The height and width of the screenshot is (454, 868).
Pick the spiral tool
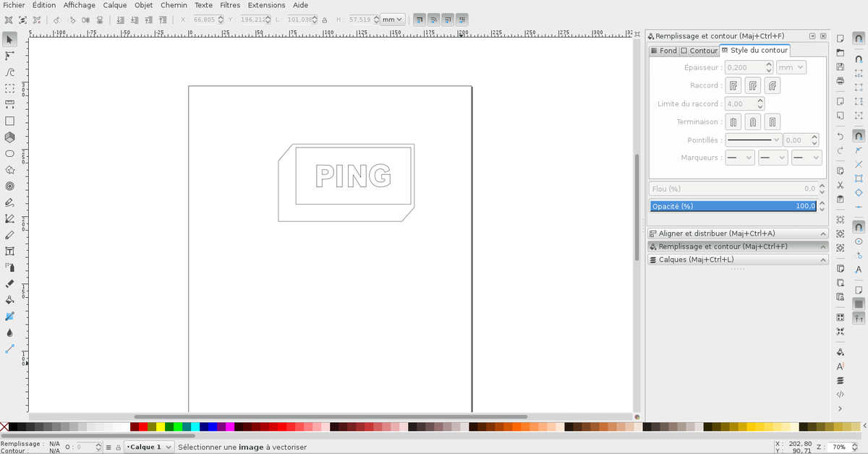point(9,186)
